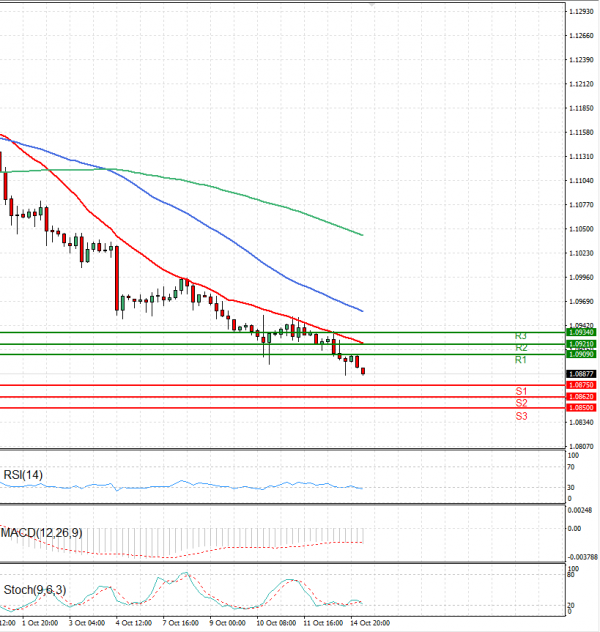Click the S3 support label
The image size is (600, 632).
coord(521,416)
